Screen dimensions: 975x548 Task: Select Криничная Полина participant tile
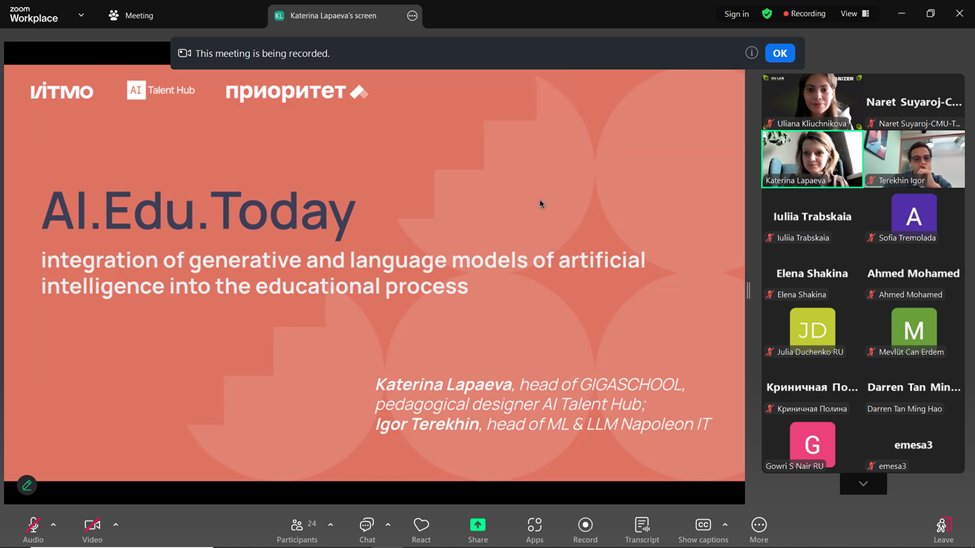click(812, 387)
